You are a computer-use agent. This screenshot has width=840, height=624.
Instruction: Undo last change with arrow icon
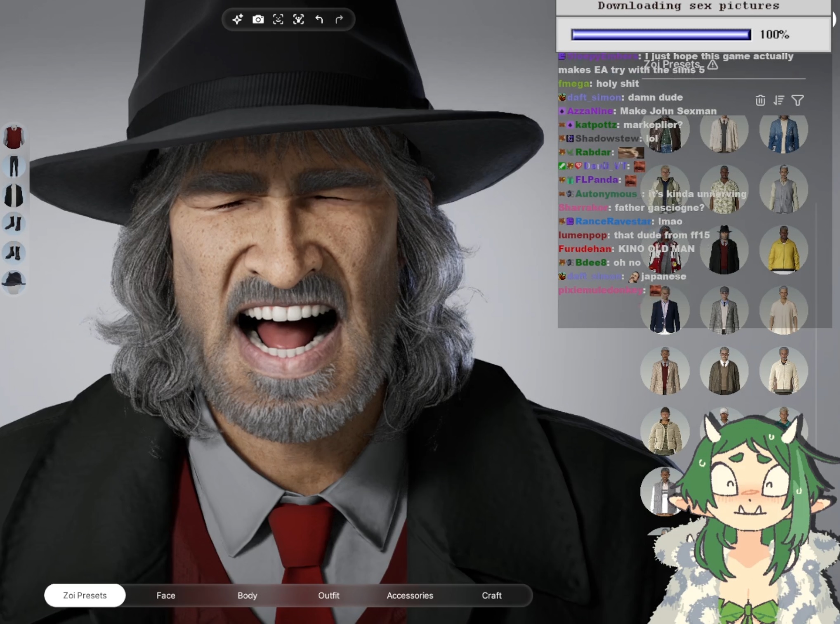pyautogui.click(x=319, y=19)
